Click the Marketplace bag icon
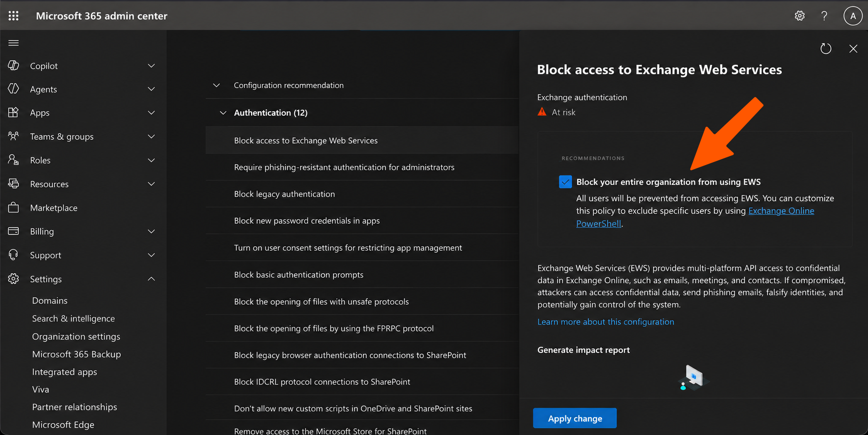The height and width of the screenshot is (435, 868). 14,207
